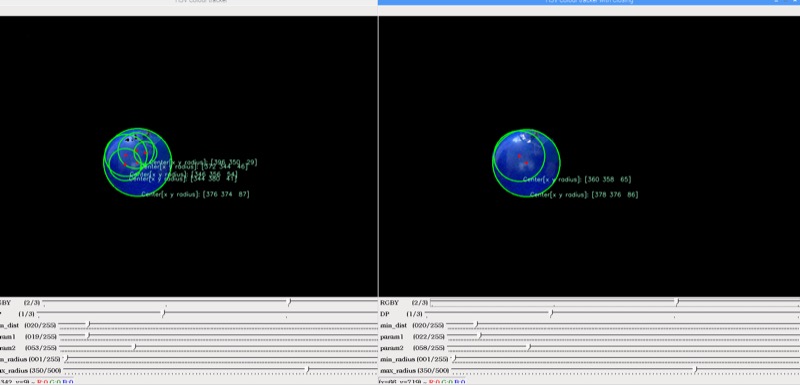Click param2 slider handle in the right window
800x385 pixels.
pos(529,348)
